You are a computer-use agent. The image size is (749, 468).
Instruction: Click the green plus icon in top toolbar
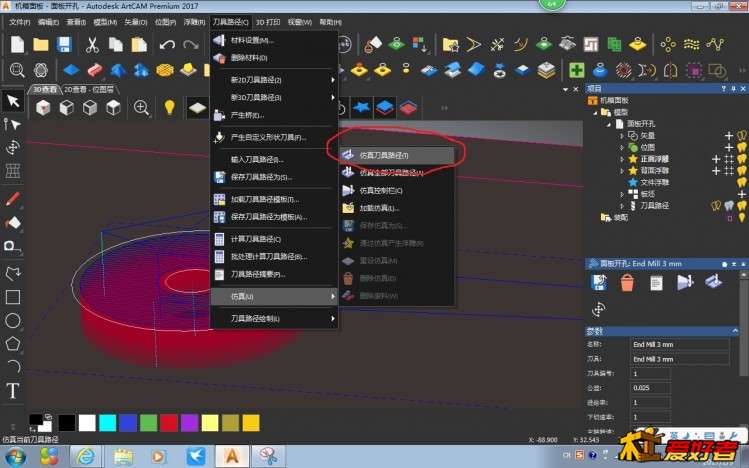(x=577, y=71)
